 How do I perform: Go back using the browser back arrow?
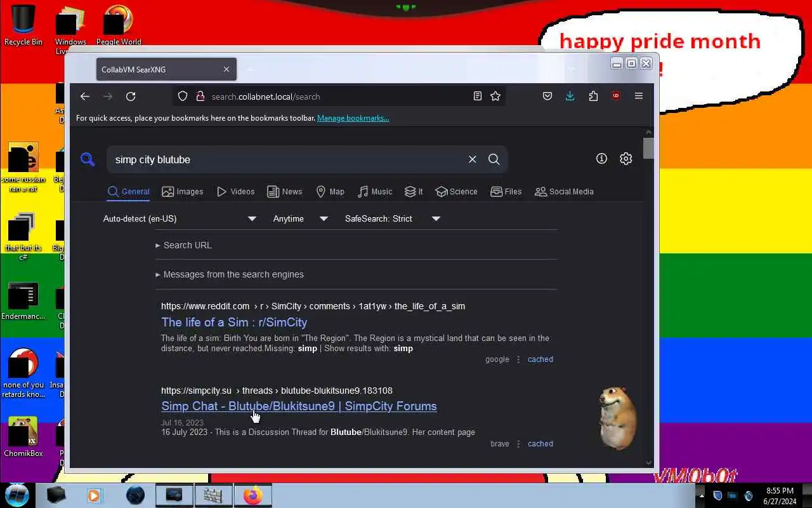click(x=85, y=97)
